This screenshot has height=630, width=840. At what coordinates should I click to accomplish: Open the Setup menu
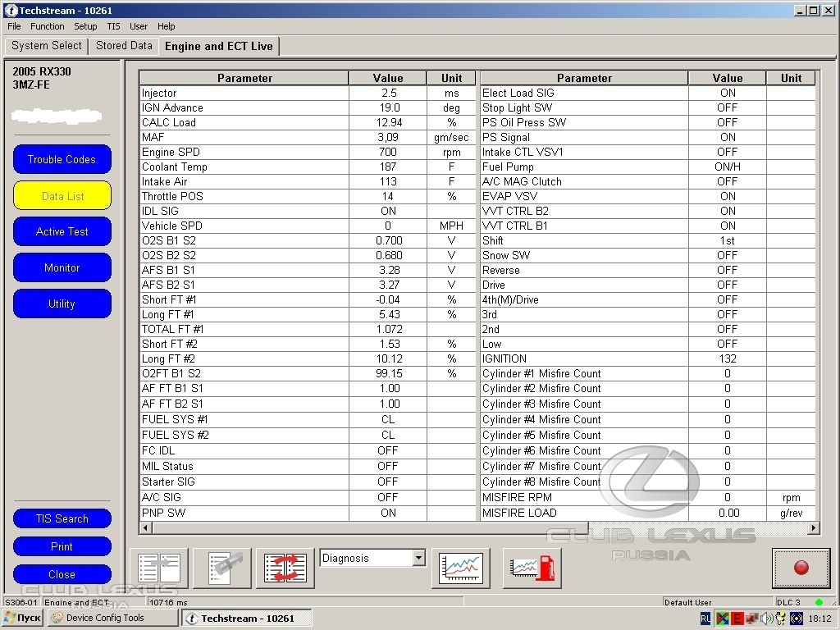tap(85, 26)
